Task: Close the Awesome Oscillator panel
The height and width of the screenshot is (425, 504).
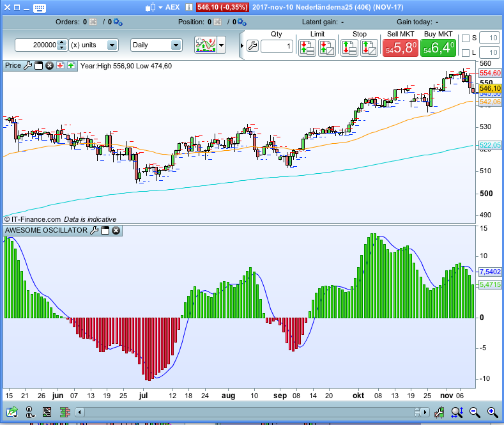Action: click(x=116, y=231)
